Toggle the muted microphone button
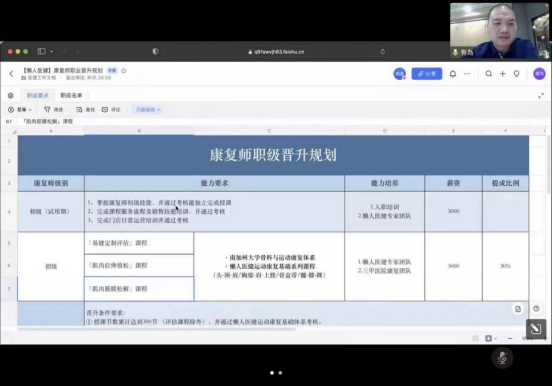The width and height of the screenshot is (553, 386). [502, 358]
